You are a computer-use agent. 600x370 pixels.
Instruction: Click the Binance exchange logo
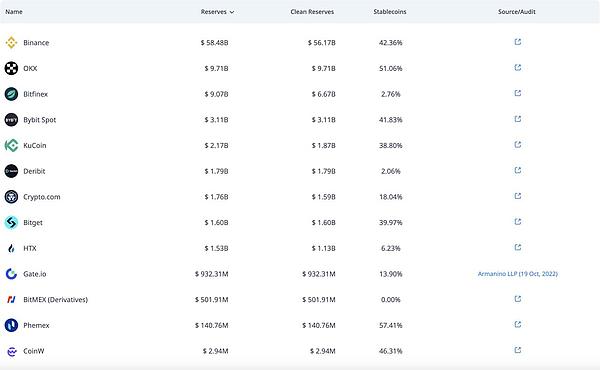pos(11,42)
